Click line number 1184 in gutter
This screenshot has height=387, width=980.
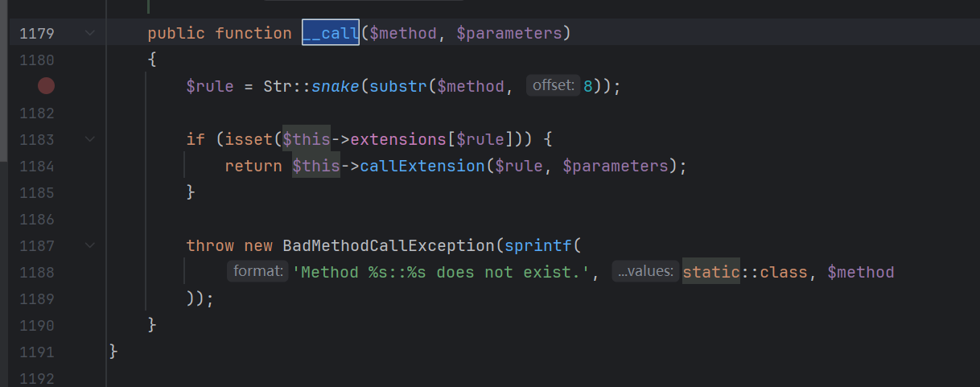tap(37, 166)
